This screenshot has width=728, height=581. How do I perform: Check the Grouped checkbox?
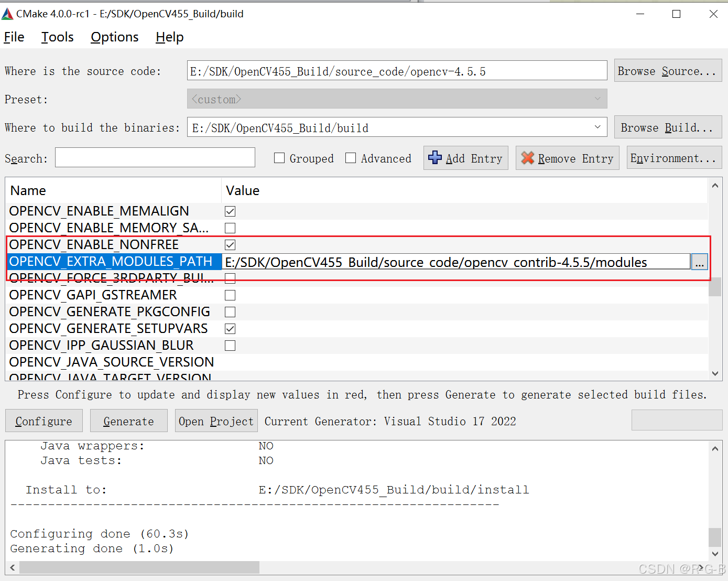(279, 158)
